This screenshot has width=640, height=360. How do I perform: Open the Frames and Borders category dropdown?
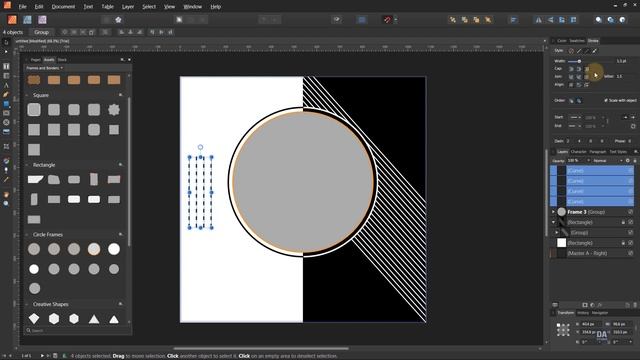click(x=44, y=68)
